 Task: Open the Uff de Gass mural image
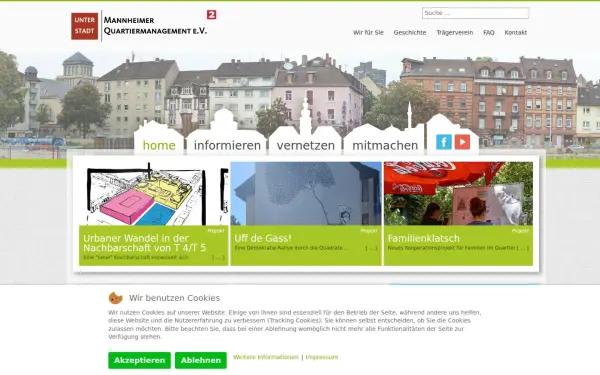point(306,194)
